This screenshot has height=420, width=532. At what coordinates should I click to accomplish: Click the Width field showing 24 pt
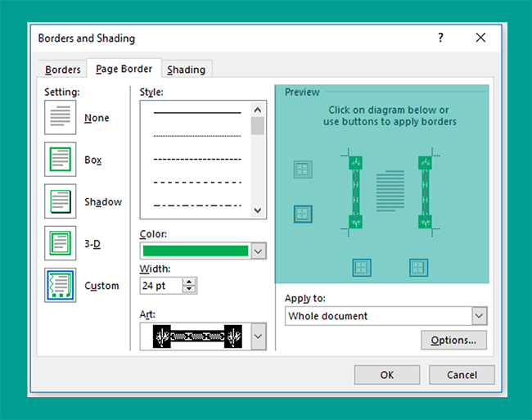pos(161,286)
